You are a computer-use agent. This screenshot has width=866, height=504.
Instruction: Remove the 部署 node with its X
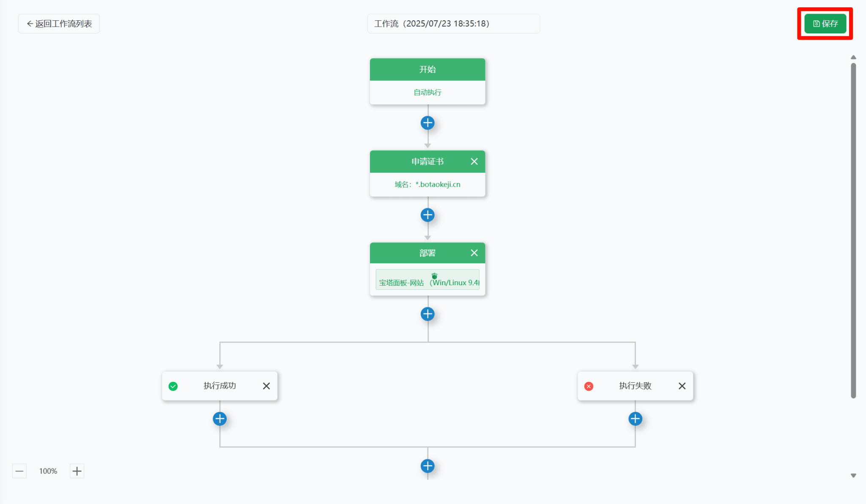click(x=474, y=253)
